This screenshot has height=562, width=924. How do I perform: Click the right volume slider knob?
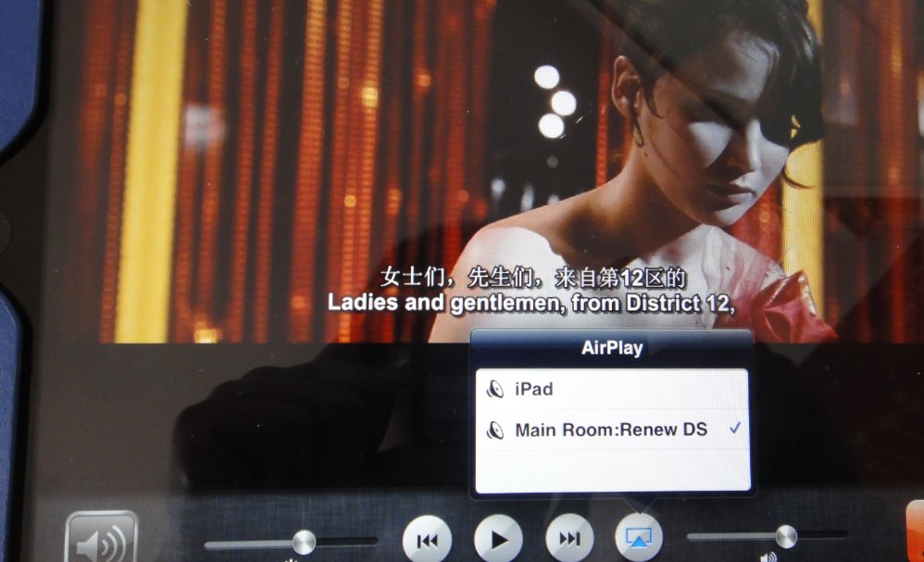pyautogui.click(x=786, y=537)
